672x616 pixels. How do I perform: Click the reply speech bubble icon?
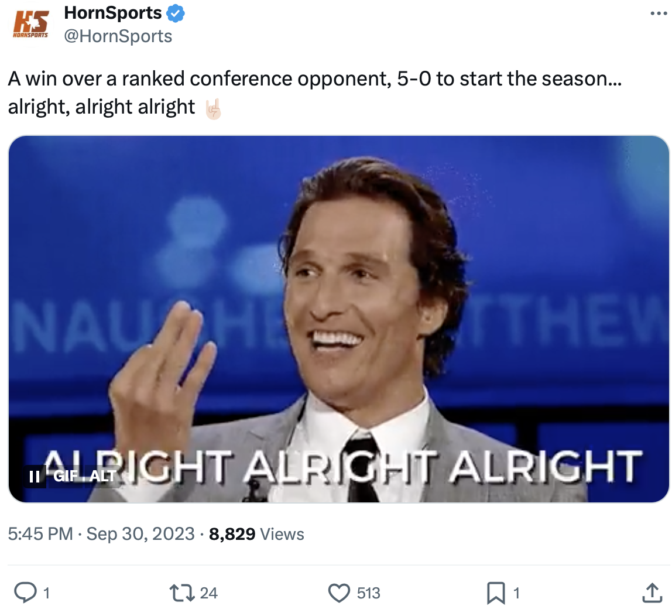click(25, 593)
